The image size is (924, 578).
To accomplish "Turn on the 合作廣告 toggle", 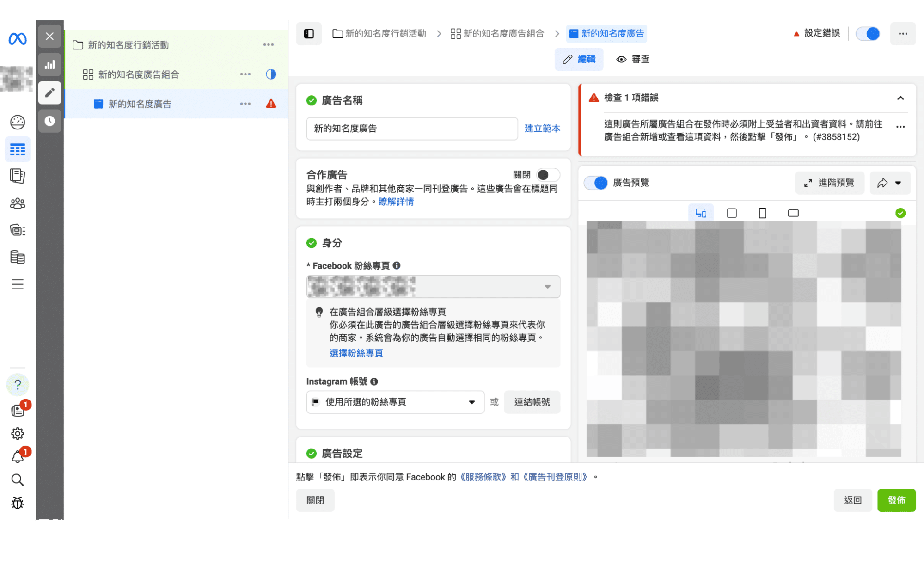I will coord(548,175).
